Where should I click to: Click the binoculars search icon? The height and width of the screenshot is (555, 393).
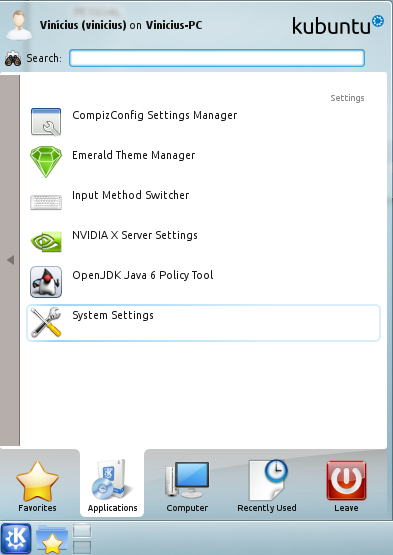13,59
